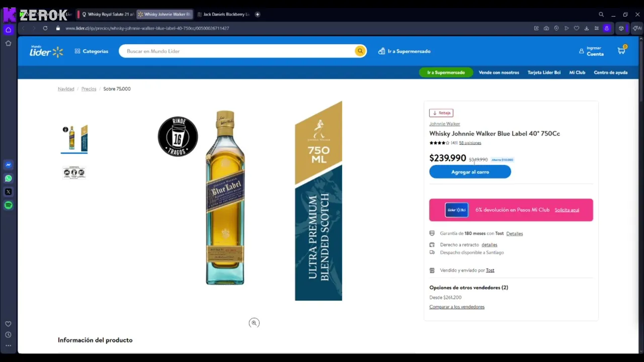The height and width of the screenshot is (362, 644).
Task: Click the Agregar al carro button
Action: [x=470, y=172]
